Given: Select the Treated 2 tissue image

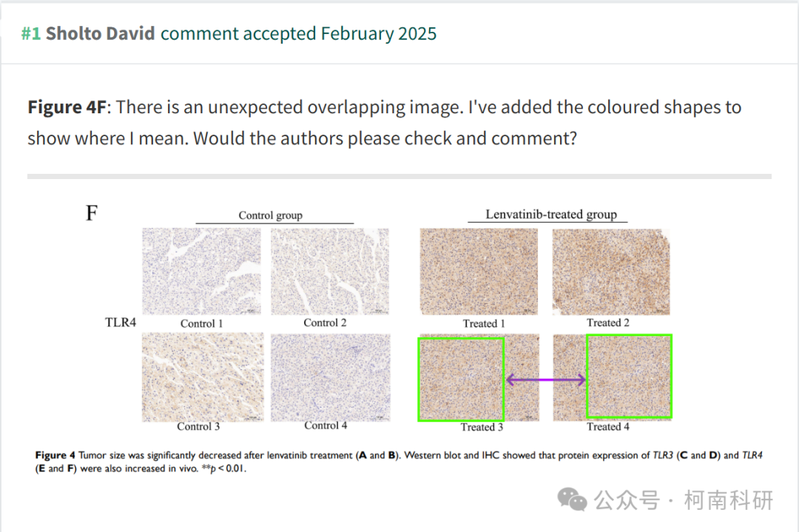Looking at the screenshot, I should pyautogui.click(x=611, y=271).
